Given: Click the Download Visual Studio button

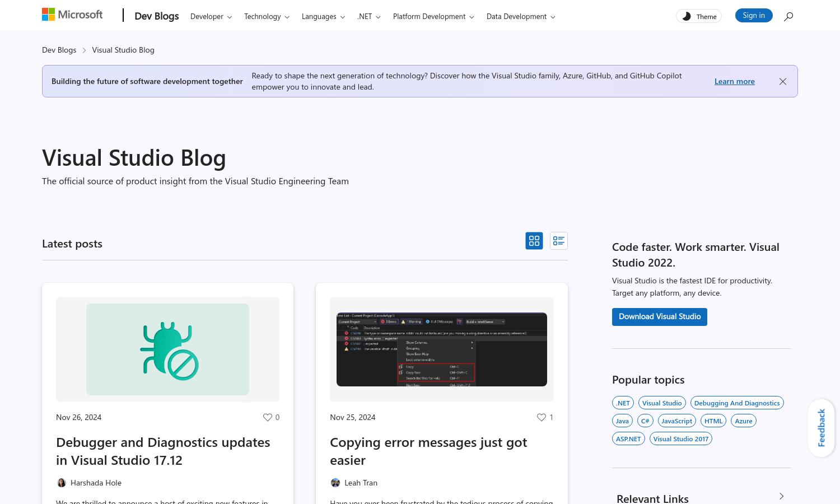Looking at the screenshot, I should (659, 317).
